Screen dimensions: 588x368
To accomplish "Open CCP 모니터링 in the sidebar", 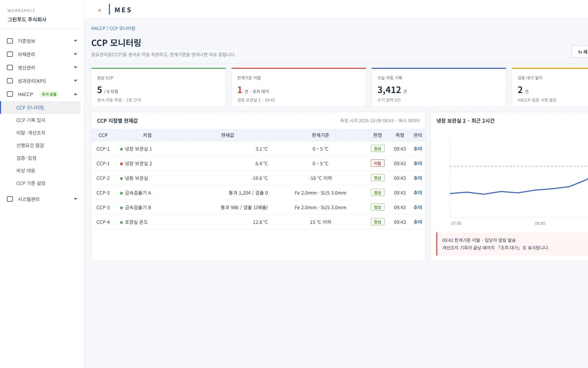I will [x=40, y=107].
